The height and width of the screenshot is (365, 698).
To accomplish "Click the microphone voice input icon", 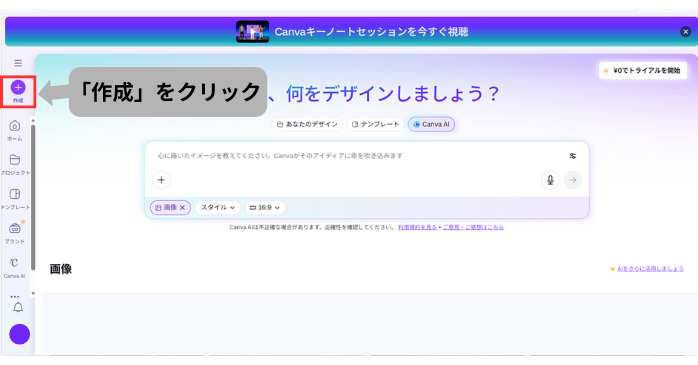I will (550, 180).
